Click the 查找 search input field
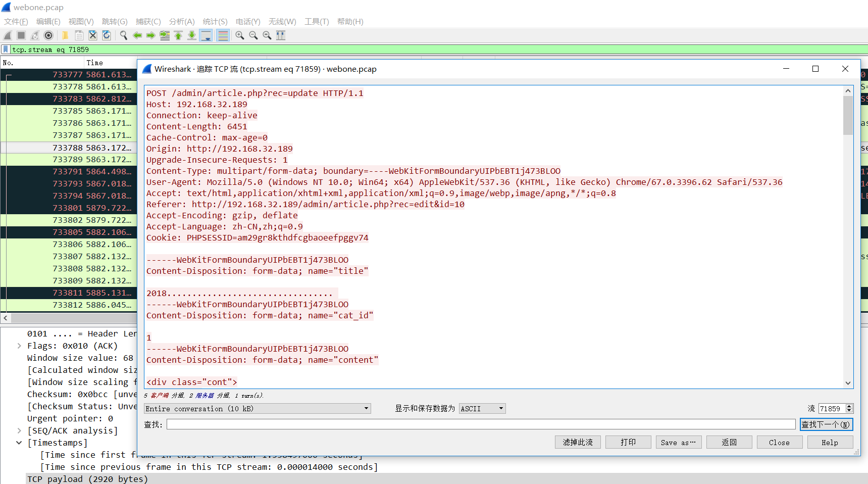 tap(481, 424)
